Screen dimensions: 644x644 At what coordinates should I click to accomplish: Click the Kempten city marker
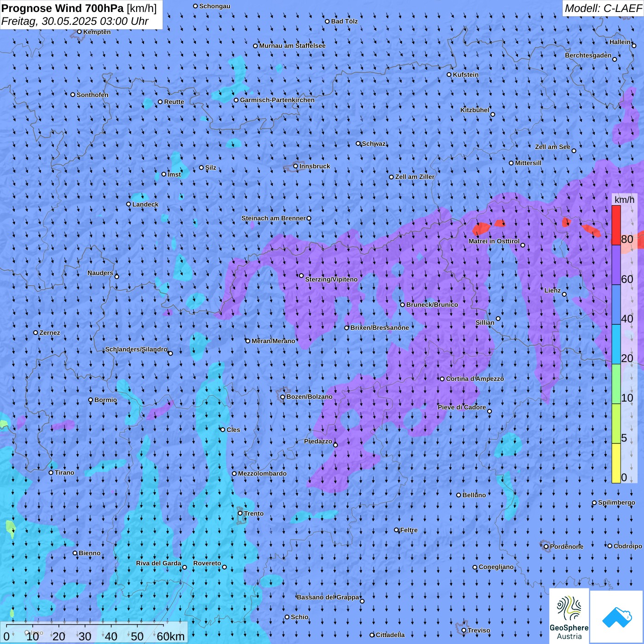point(80,32)
